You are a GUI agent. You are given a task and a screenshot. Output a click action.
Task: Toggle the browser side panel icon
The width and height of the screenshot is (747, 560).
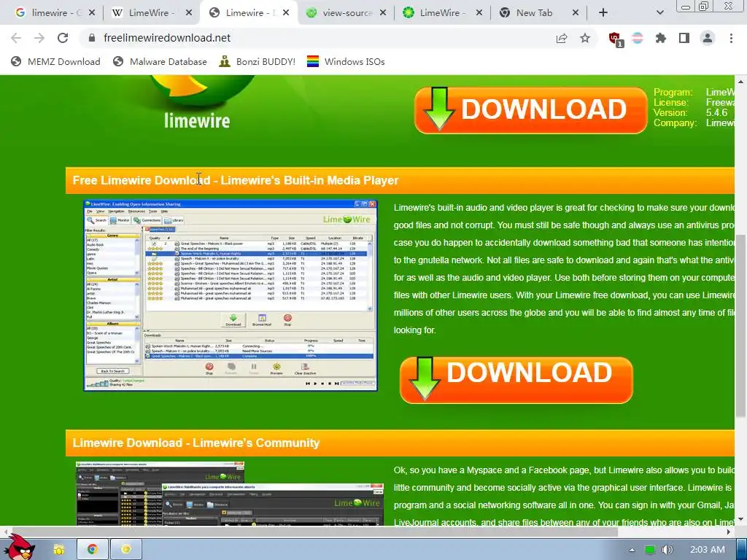(x=684, y=38)
